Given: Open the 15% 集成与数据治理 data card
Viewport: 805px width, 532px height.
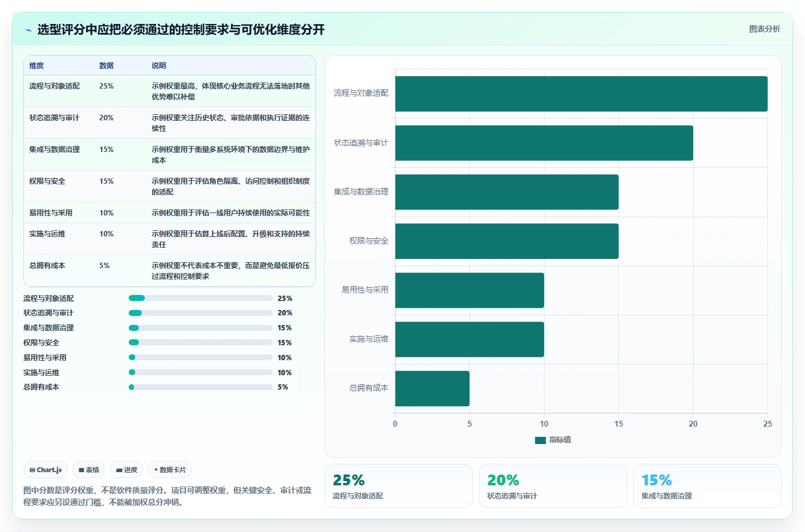Looking at the screenshot, I should [707, 486].
